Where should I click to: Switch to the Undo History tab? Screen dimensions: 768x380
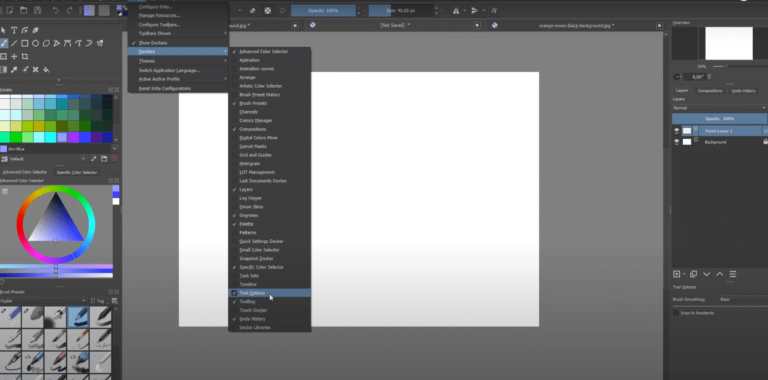pos(743,91)
